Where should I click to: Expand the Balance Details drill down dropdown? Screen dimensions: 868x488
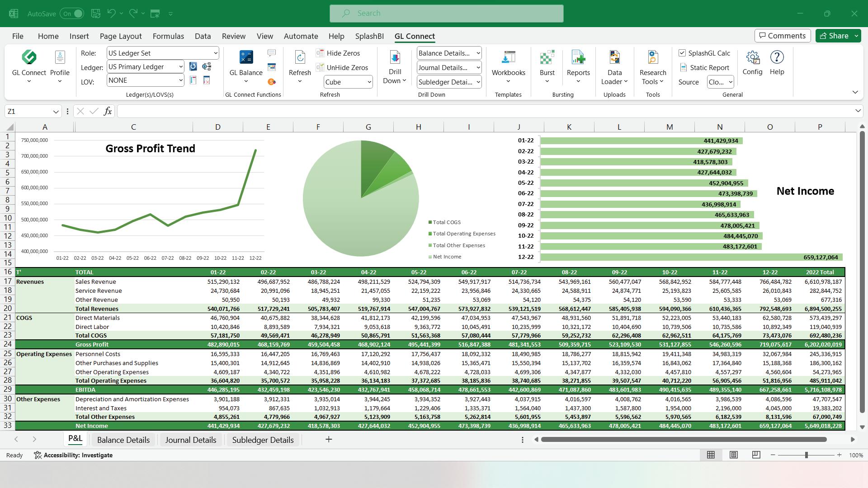tap(478, 53)
